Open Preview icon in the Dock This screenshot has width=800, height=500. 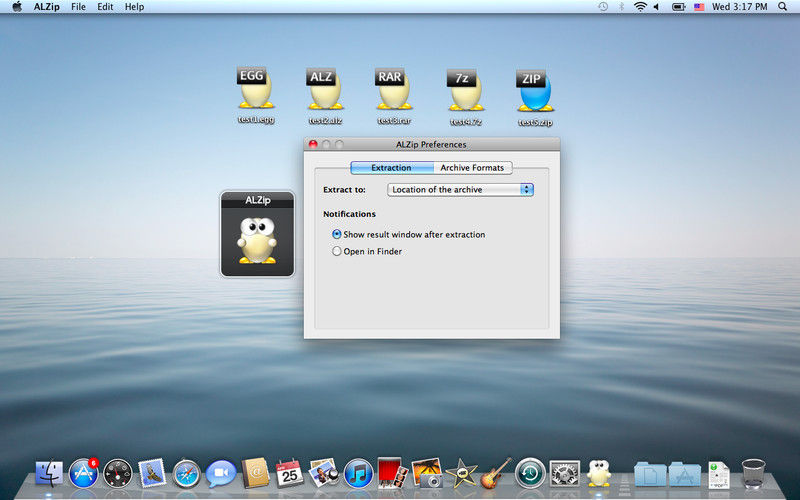click(x=324, y=472)
